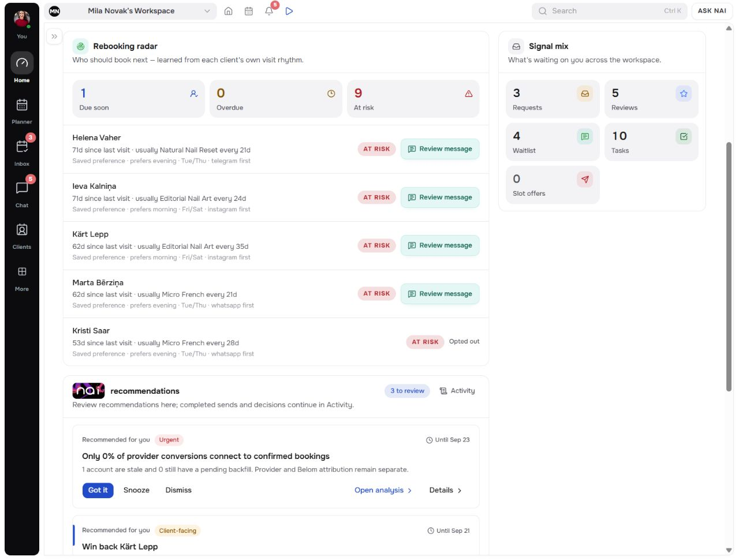Open notifications bell with badge

point(269,11)
